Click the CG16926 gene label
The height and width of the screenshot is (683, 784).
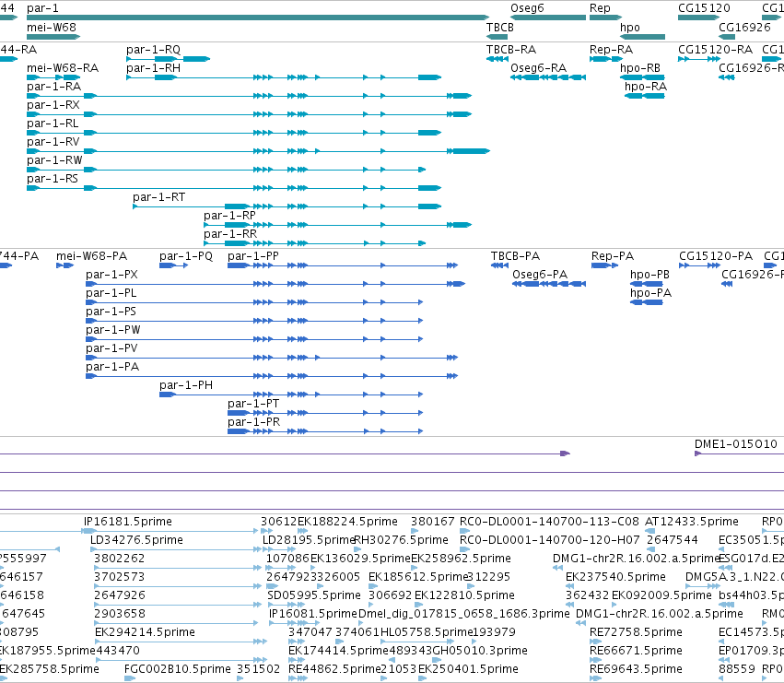pyautogui.click(x=744, y=27)
